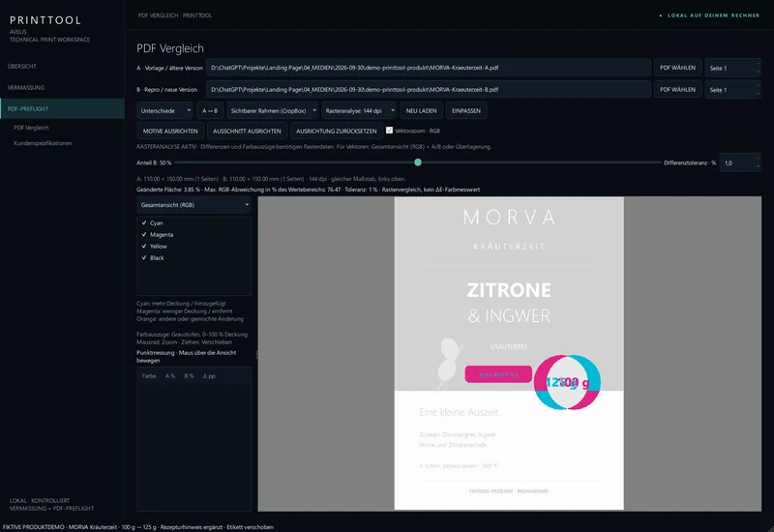Uncheck the Yellow channel
The height and width of the screenshot is (532, 774).
click(x=144, y=246)
